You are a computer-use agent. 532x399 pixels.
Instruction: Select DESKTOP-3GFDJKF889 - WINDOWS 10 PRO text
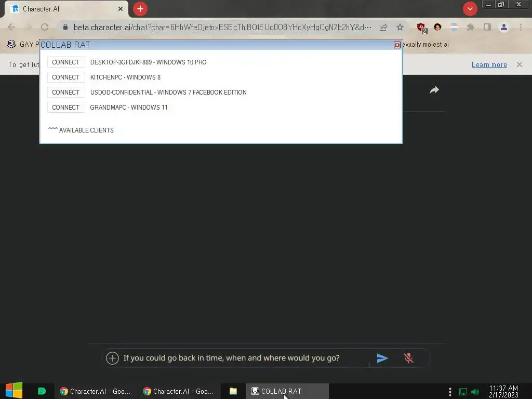148,62
